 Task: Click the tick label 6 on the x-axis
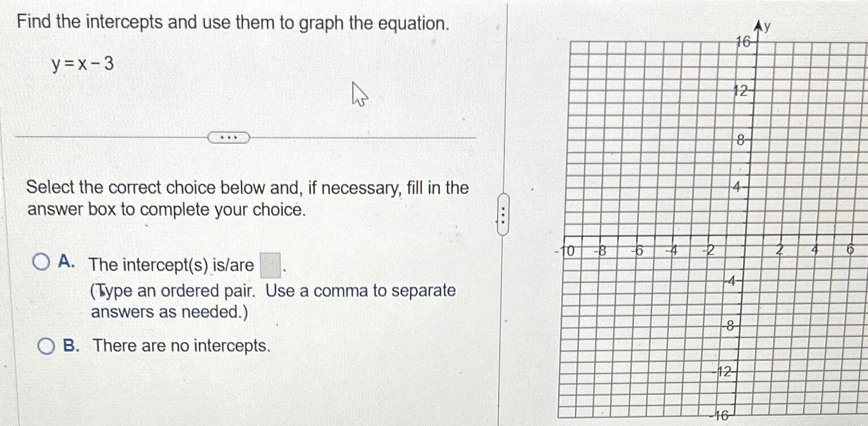click(850, 249)
